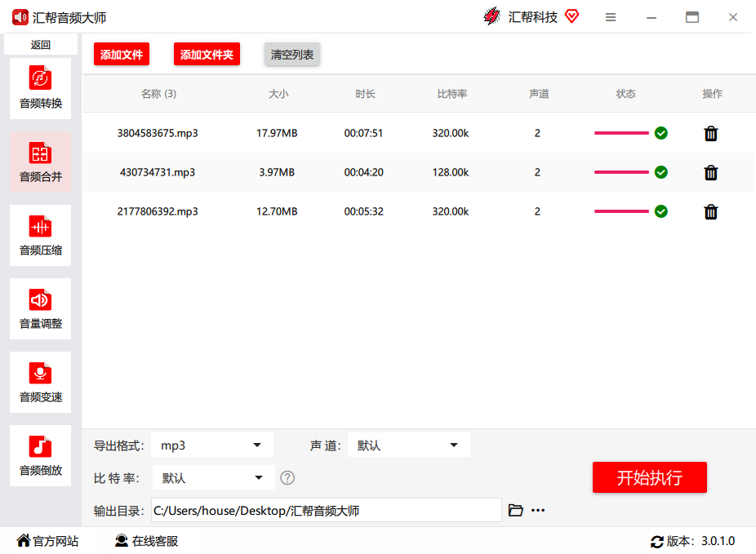Switch to the 音频压缩 tool
This screenshot has width=756, height=554.
click(40, 234)
